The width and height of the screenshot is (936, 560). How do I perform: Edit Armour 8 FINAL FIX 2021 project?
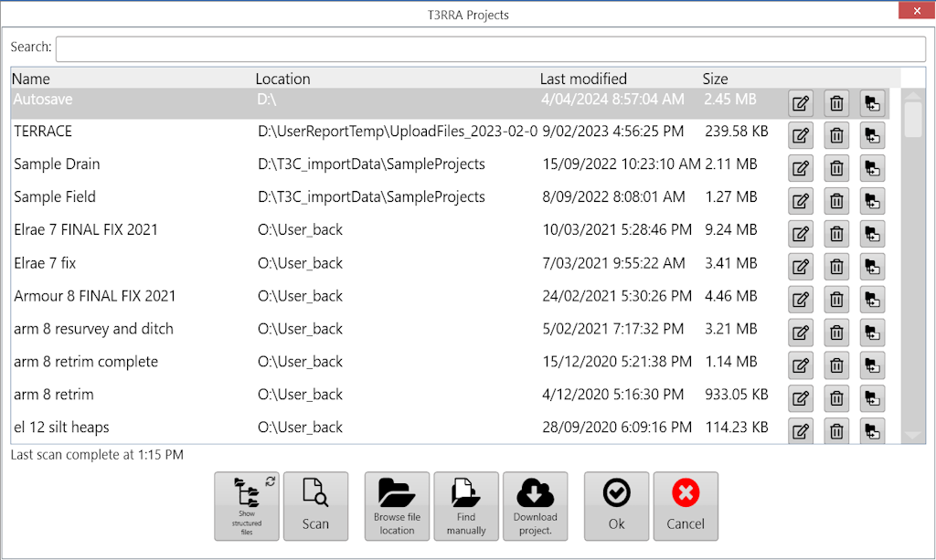coord(801,300)
